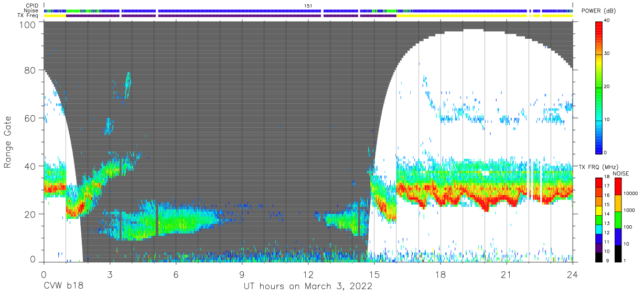Click the 20 tick on the Range Gate axis
Viewport: 644px width, 297px height.
click(30, 214)
